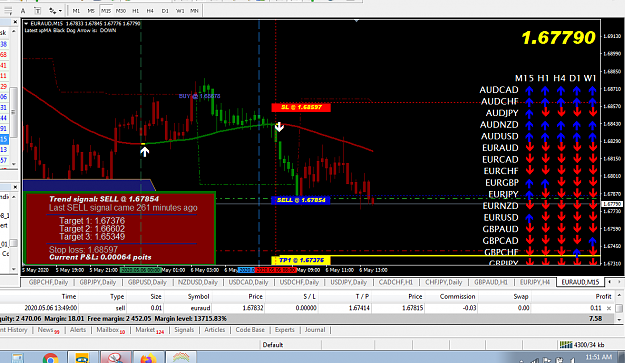The width and height of the screenshot is (625, 363).
Task: Switch chart to M30 timeframe
Action: click(x=120, y=11)
